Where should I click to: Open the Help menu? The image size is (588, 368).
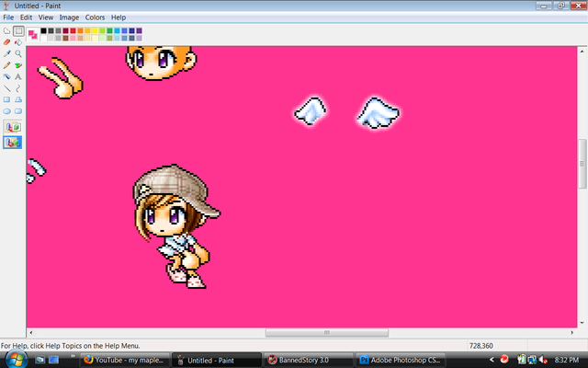[x=119, y=17]
